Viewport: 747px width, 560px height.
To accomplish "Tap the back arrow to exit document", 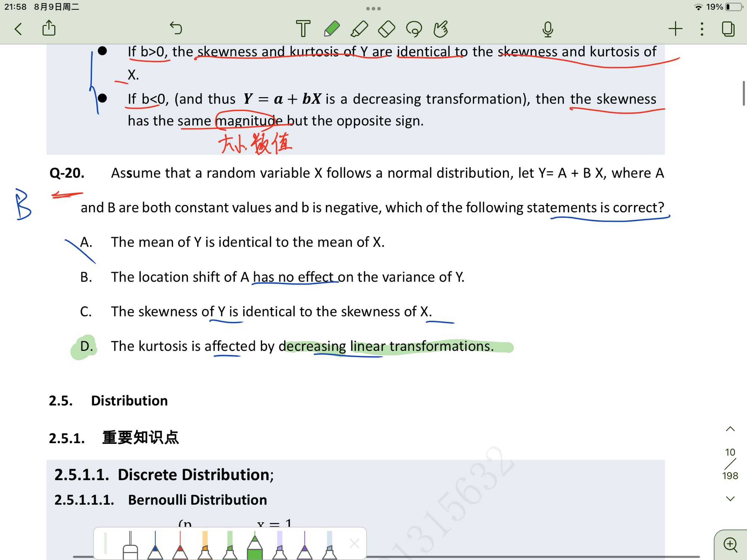I will [x=18, y=29].
